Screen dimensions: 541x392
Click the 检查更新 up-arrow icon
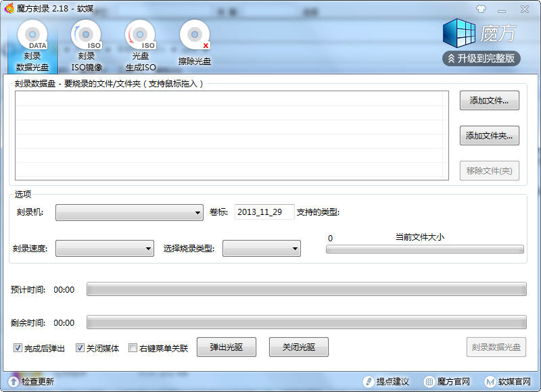click(x=13, y=381)
